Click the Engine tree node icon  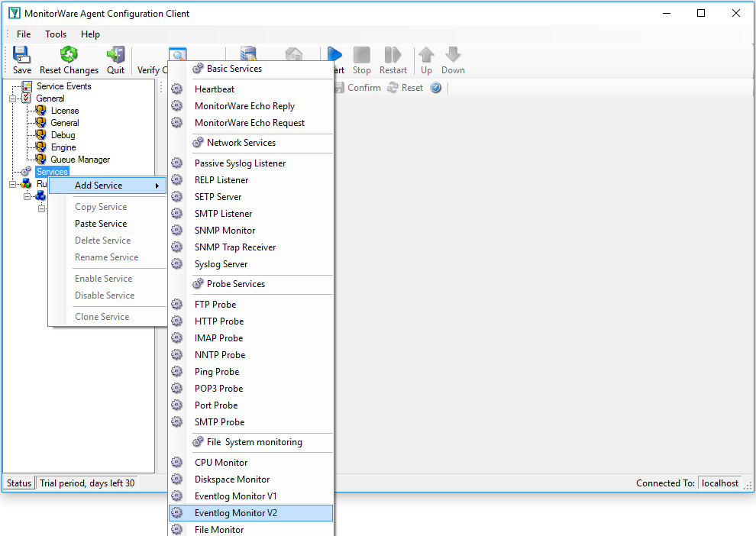pos(41,147)
